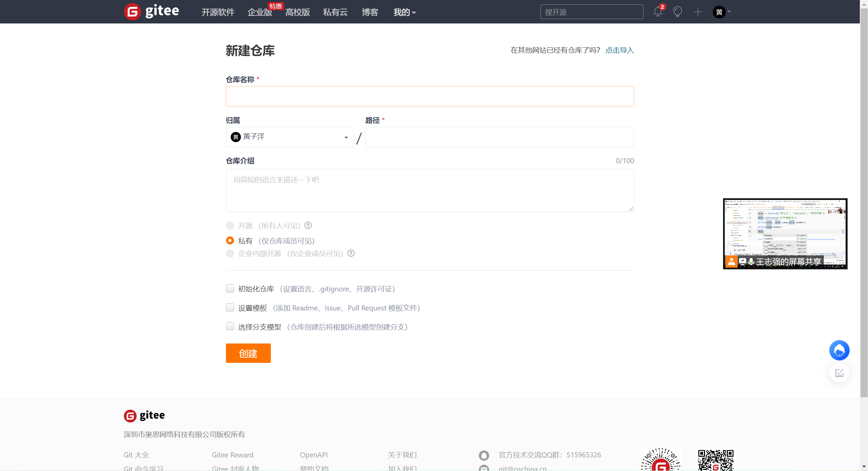The image size is (868, 471).
Task: Tick the 选择分支模型 checkbox
Action: [x=230, y=326]
